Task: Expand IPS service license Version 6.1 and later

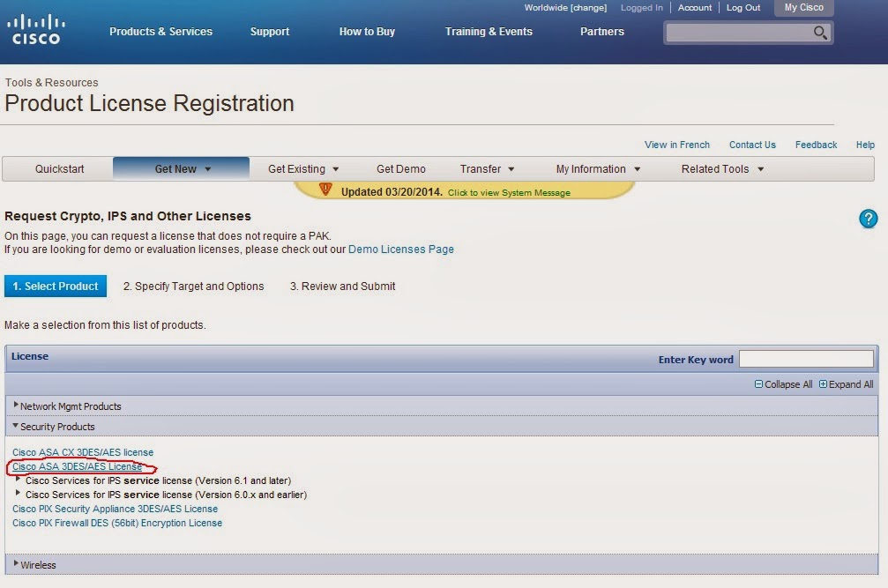Action: tap(19, 479)
